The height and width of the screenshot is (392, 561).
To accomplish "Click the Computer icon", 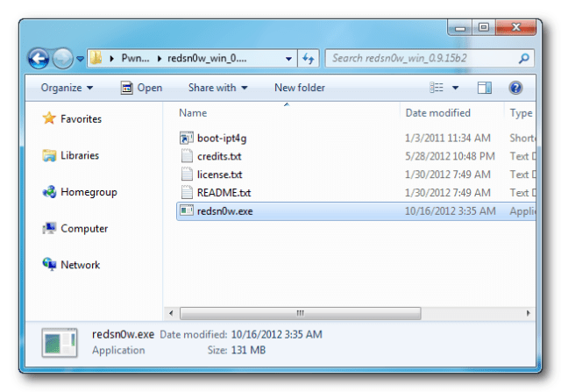I will [49, 228].
